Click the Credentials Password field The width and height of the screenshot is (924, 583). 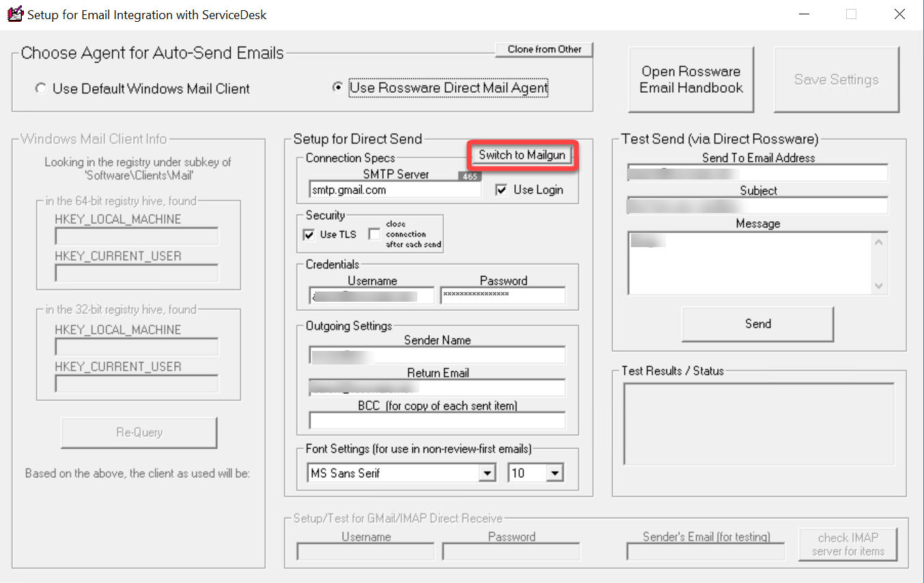[x=503, y=296]
